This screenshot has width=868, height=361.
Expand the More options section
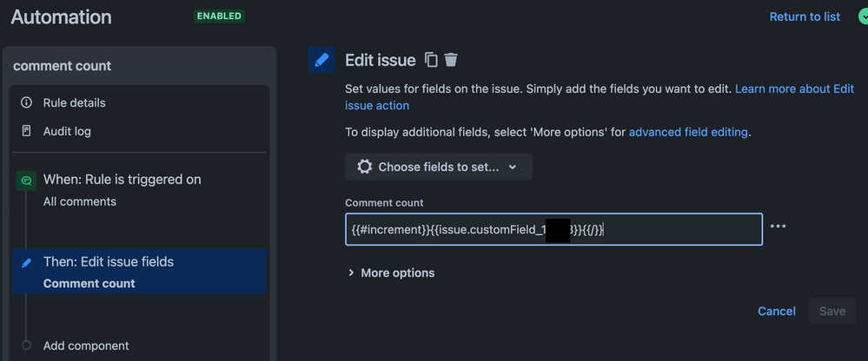coord(391,272)
